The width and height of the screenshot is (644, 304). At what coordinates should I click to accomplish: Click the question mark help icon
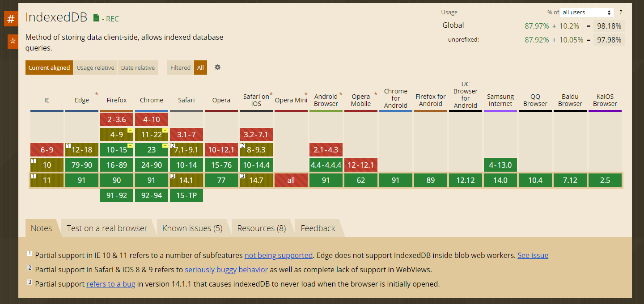coord(621,13)
